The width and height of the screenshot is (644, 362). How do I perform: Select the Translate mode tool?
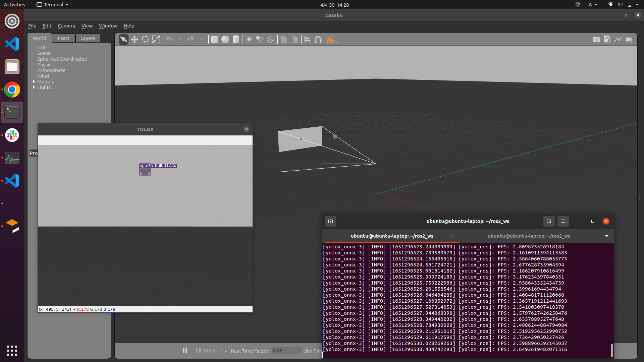coord(135,40)
